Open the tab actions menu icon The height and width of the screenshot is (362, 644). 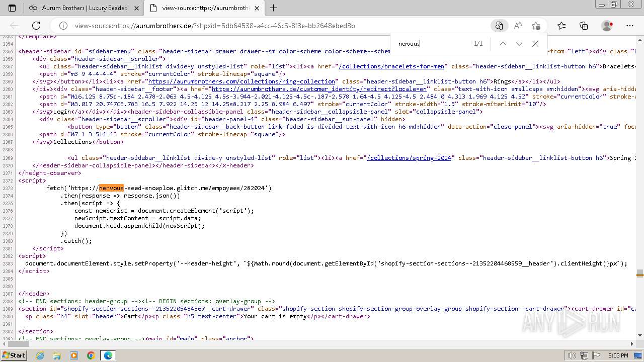click(x=12, y=8)
